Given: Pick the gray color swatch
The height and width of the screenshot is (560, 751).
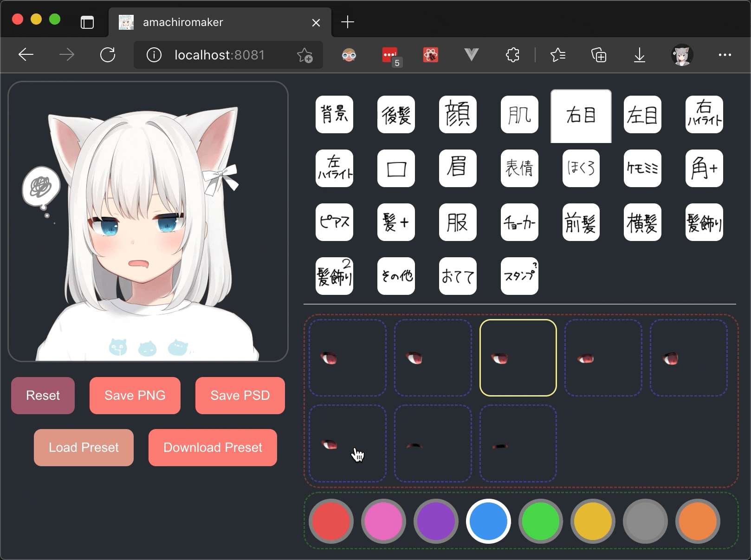Looking at the screenshot, I should [645, 521].
